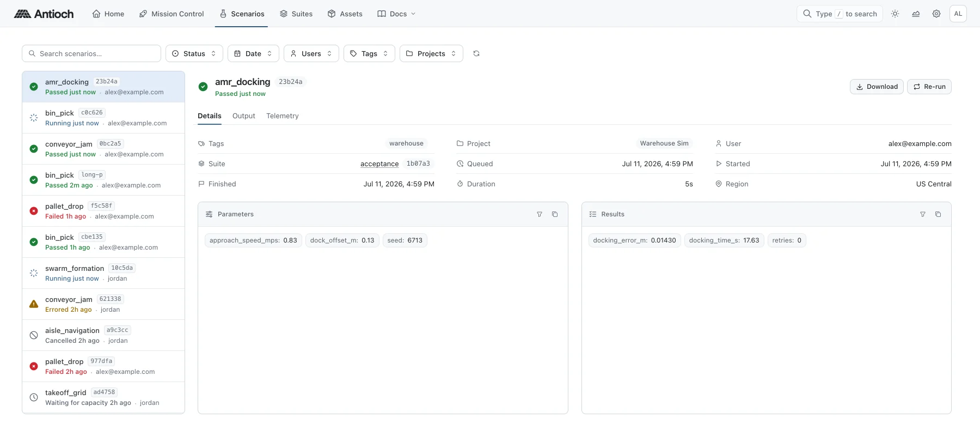Copy Results using the copy icon

click(938, 214)
